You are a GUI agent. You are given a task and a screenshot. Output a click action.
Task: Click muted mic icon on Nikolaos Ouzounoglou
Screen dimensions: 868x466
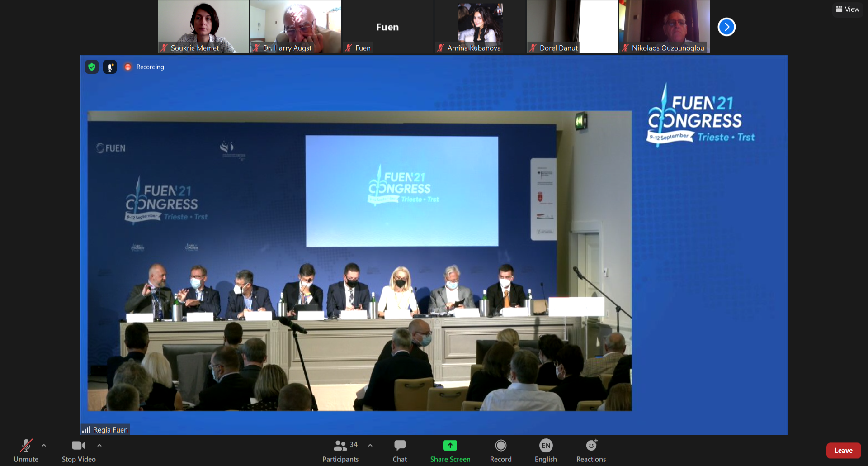pyautogui.click(x=626, y=48)
